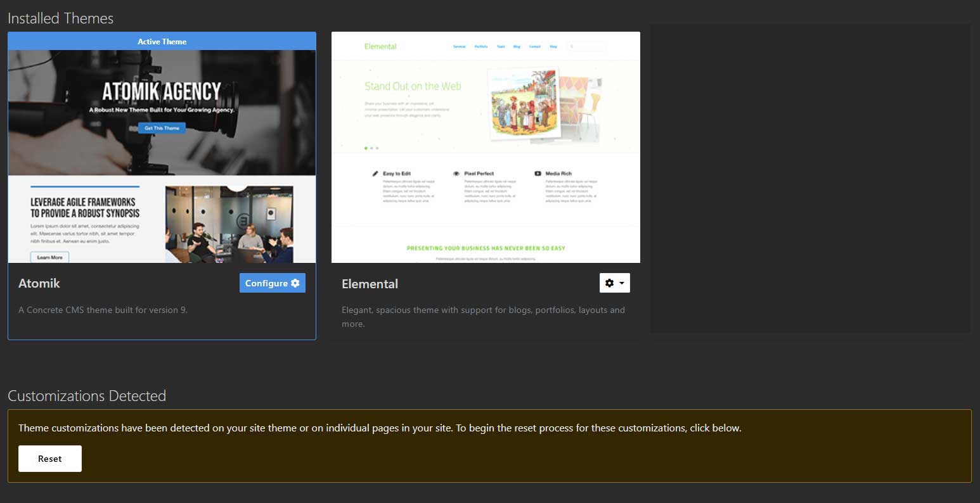Click the gear icon beside Elemental
The width and height of the screenshot is (980, 503).
coord(609,283)
